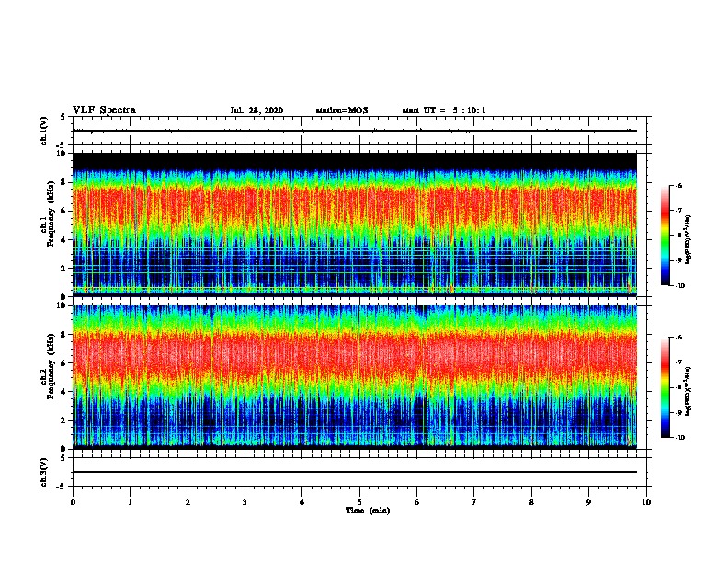This screenshot has width=728, height=563.
Task: Click inside the ch.1 spectrogram plot
Action: pos(355,224)
